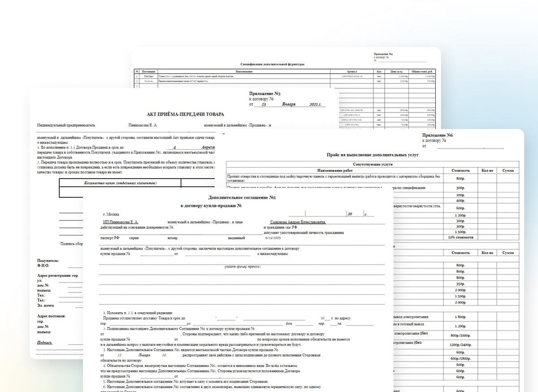
Task: Click the 'Приложение №3' heading
Action: [x=265, y=93]
